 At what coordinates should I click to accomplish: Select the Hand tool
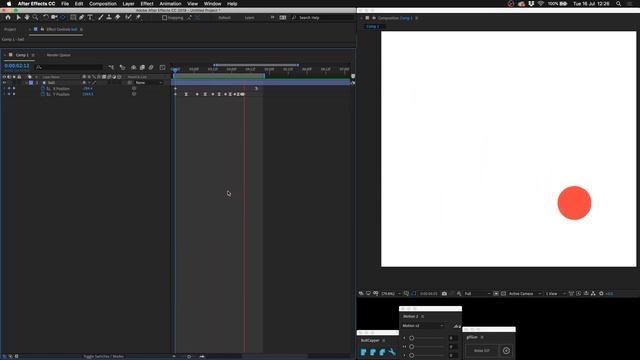pos(27,18)
